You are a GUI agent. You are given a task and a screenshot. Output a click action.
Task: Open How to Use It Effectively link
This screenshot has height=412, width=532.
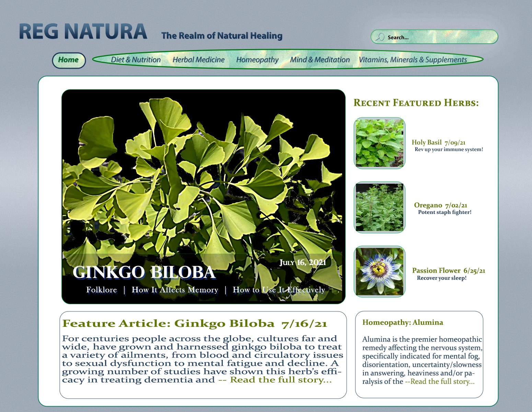[x=279, y=290]
